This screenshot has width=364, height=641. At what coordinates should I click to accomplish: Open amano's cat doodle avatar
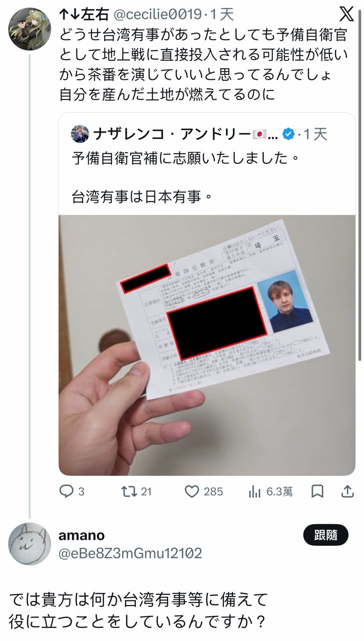pyautogui.click(x=30, y=544)
